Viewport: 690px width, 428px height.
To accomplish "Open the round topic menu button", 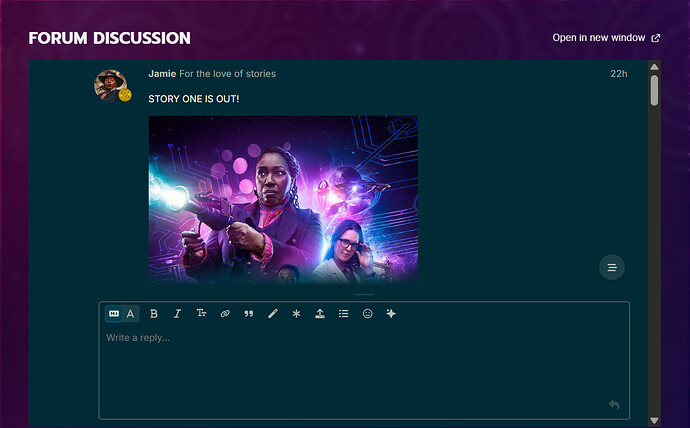I will (x=612, y=267).
